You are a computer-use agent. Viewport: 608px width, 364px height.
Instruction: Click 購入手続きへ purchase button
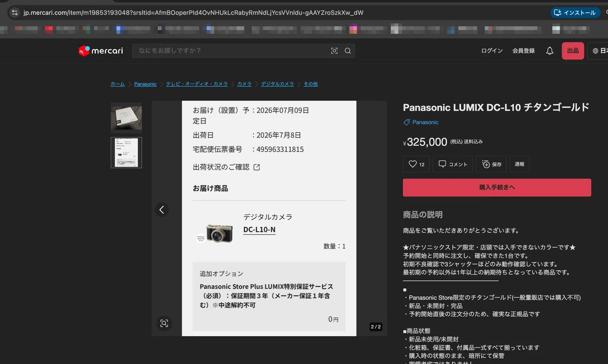(497, 187)
